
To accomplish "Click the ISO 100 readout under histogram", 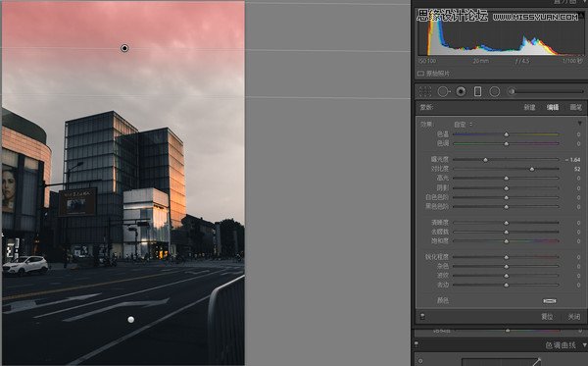I will pyautogui.click(x=427, y=61).
